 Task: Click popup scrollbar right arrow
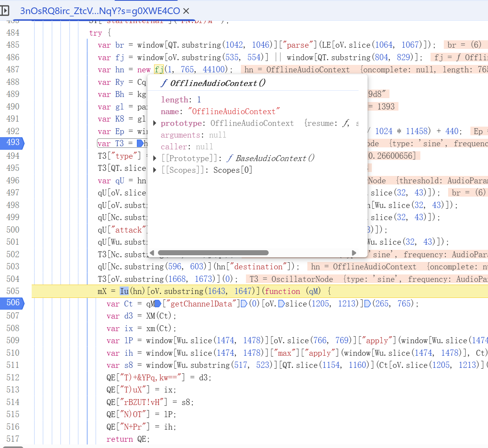354,253
